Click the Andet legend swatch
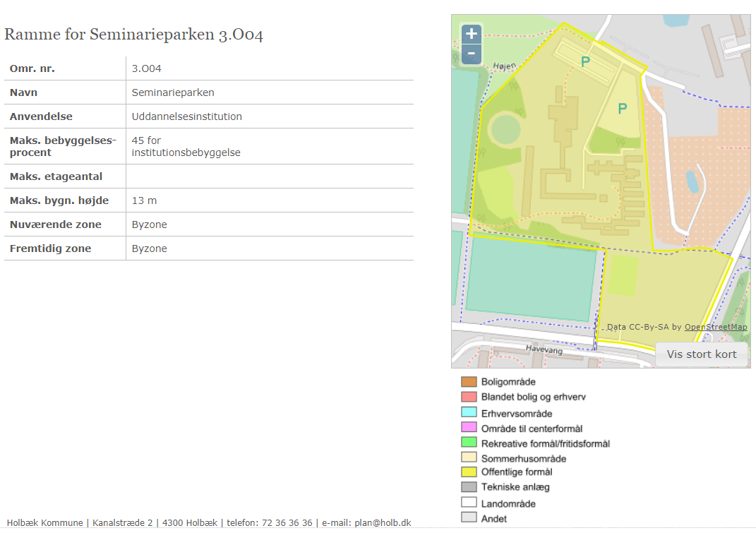 [x=469, y=517]
